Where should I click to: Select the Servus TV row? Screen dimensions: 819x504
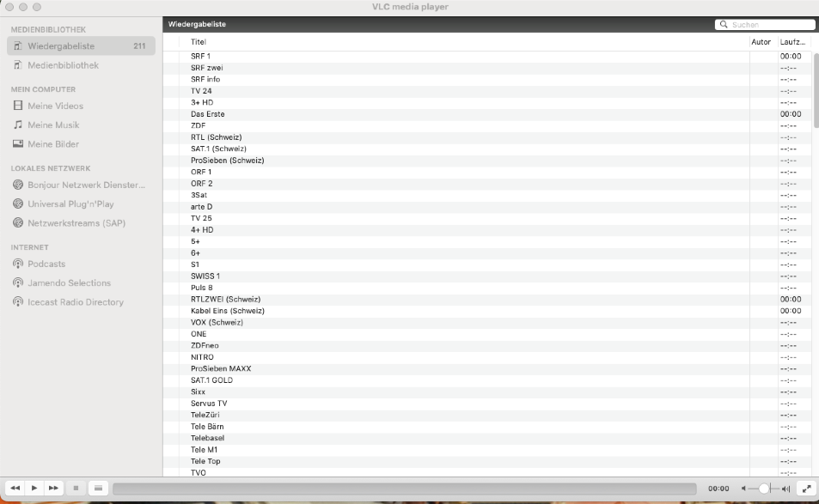(x=487, y=404)
